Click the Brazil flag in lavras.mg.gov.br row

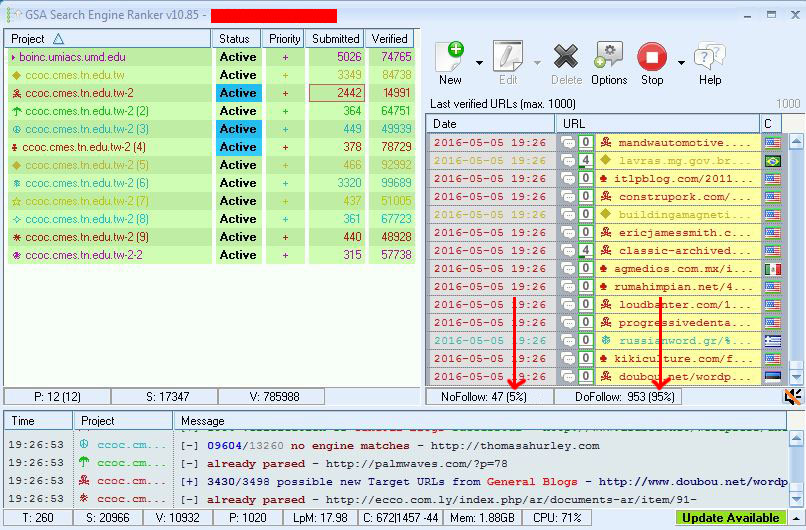(771, 161)
